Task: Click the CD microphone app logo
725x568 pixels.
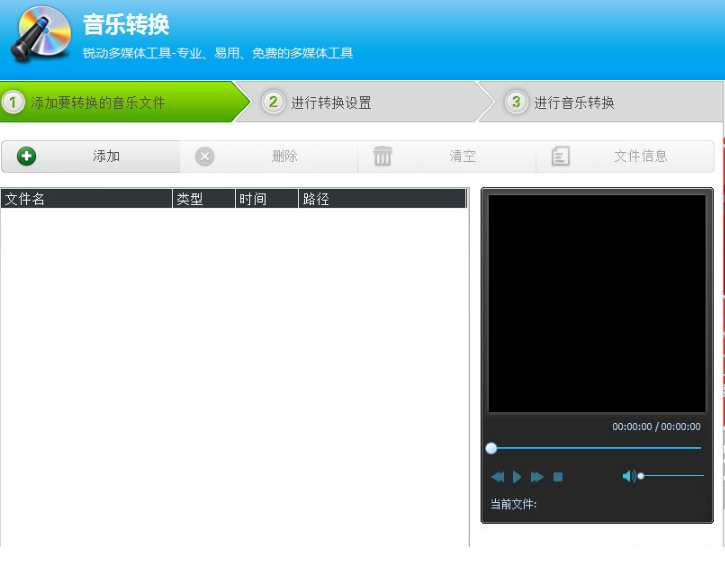Action: (x=41, y=34)
